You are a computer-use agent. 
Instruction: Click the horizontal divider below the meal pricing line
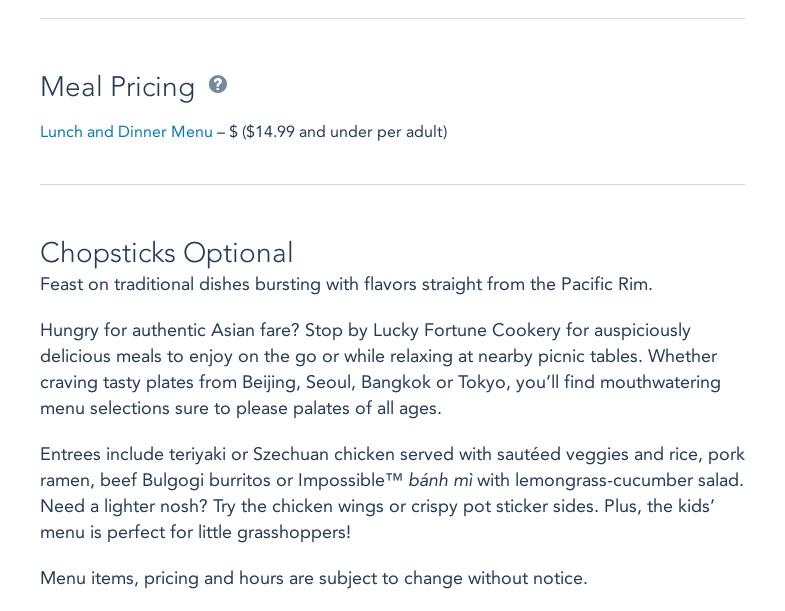pos(392,184)
